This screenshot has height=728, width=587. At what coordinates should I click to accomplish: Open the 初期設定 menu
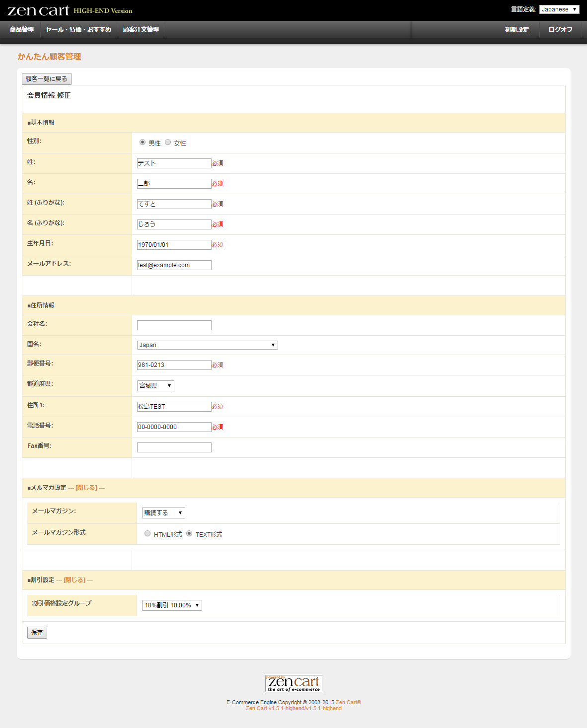[x=517, y=30]
